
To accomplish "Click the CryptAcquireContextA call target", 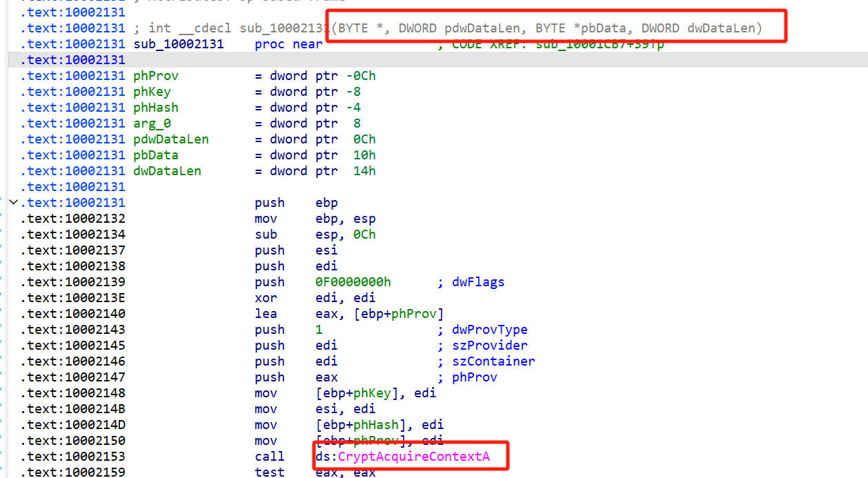I will (x=413, y=457).
